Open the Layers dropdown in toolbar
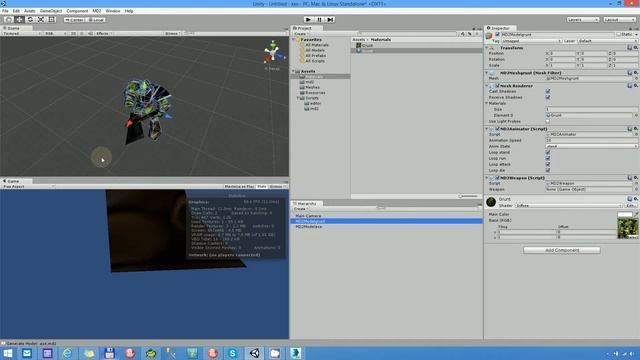The width and height of the screenshot is (640, 360). coord(583,20)
